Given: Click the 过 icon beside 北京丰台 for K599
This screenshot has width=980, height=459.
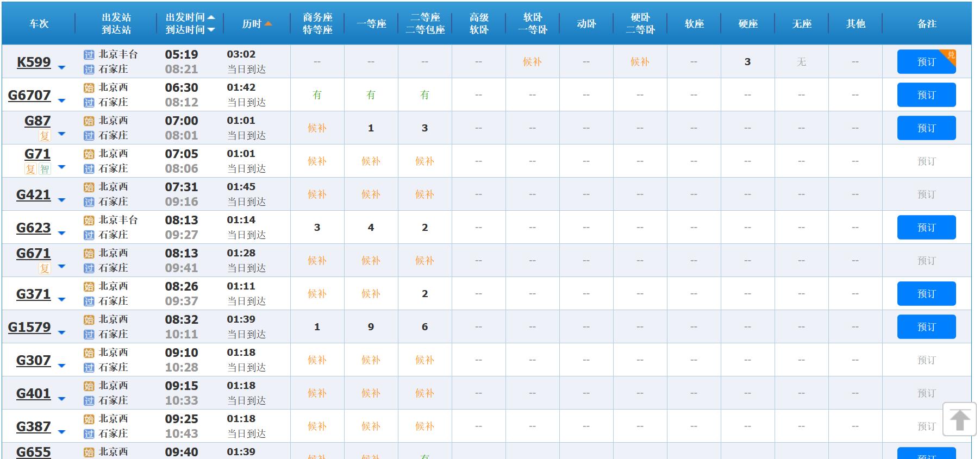Looking at the screenshot, I should (x=89, y=55).
